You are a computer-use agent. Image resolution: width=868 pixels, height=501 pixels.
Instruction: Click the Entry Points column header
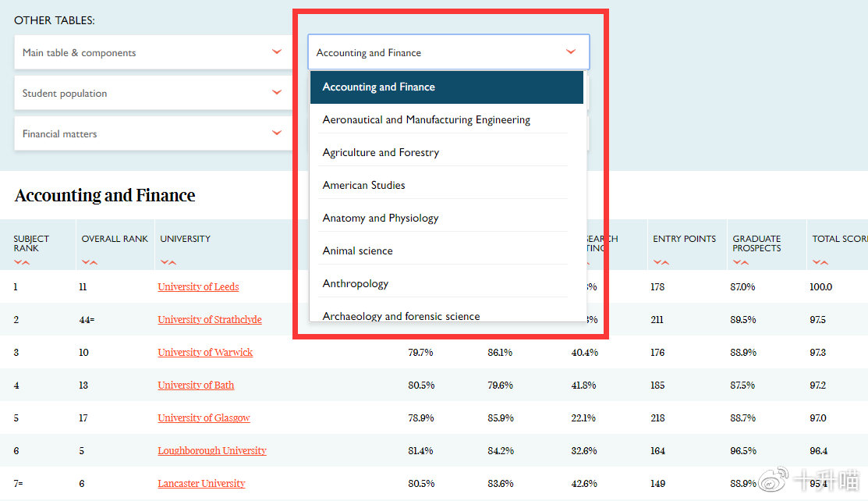[684, 239]
